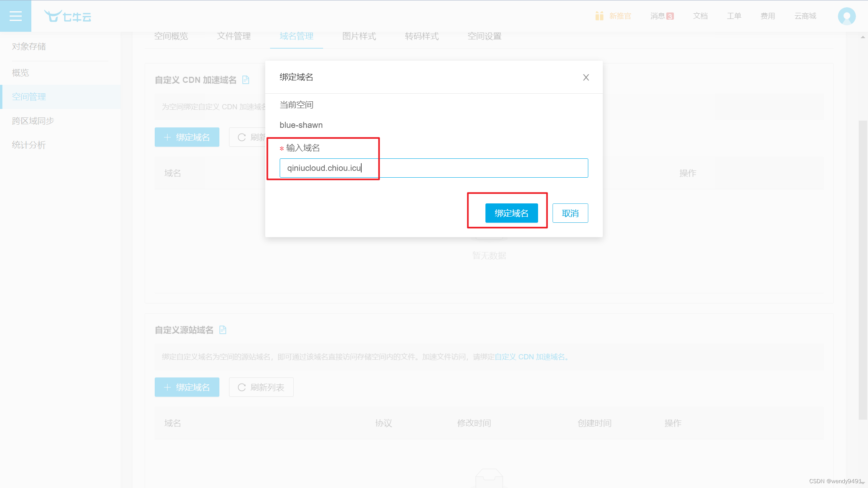Open 统计分析 in the left sidebar

(29, 145)
